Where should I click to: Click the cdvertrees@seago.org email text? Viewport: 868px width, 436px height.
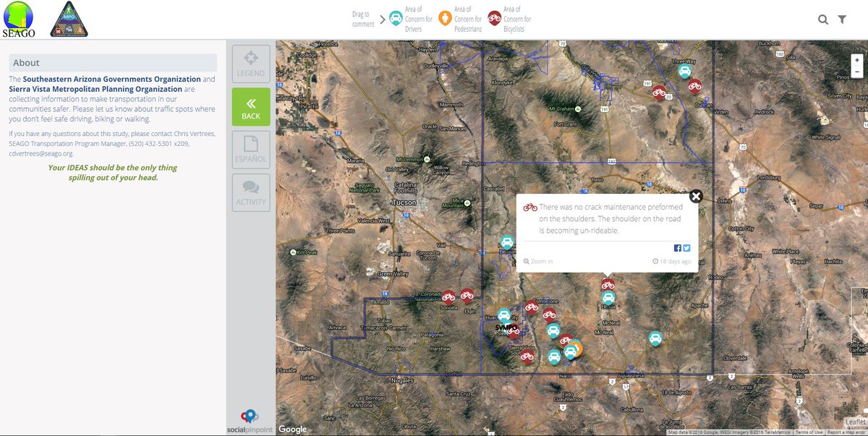41,153
